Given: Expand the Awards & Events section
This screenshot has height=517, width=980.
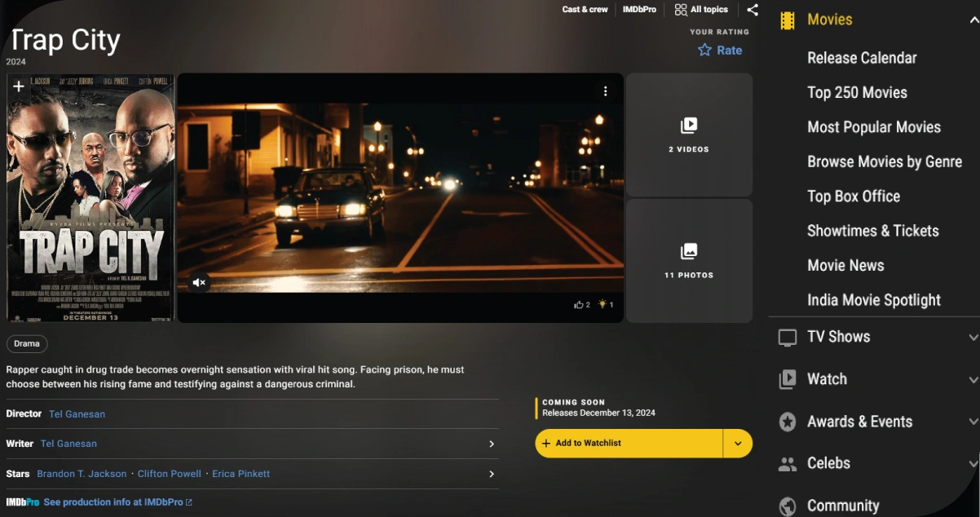Looking at the screenshot, I should click(973, 422).
